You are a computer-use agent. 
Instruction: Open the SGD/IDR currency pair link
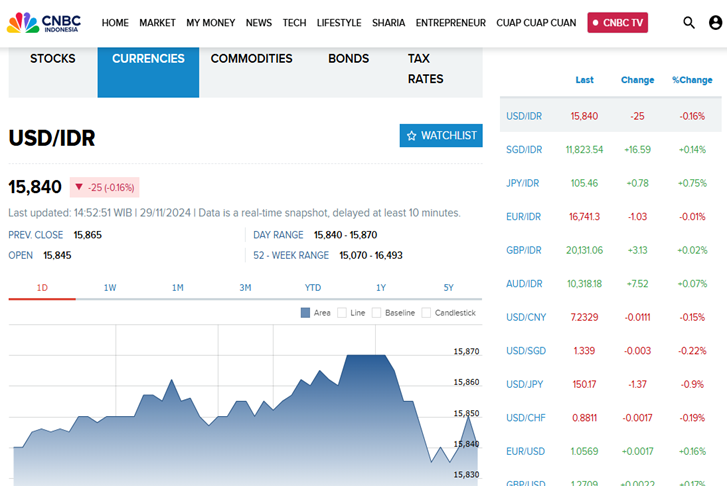(524, 150)
